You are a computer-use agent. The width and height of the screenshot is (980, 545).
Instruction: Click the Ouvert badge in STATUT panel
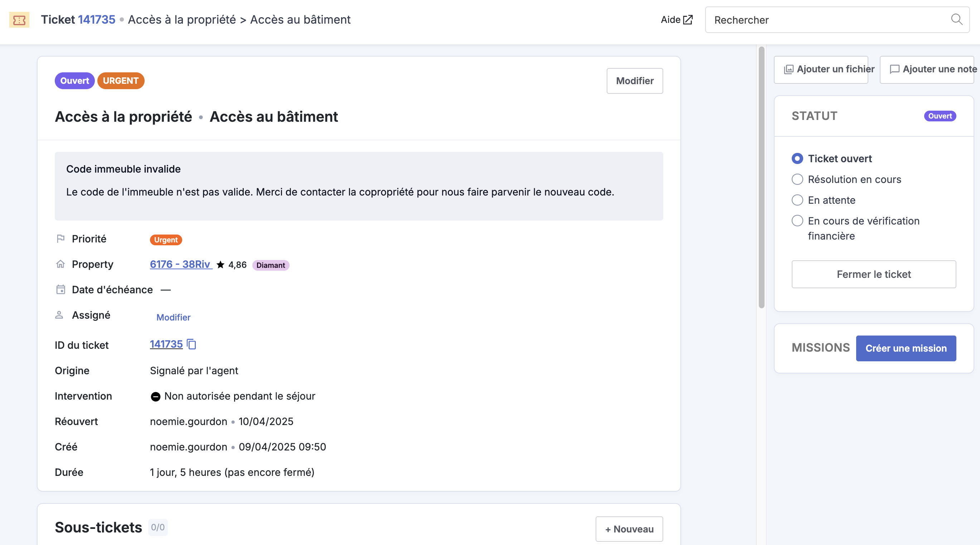(940, 116)
